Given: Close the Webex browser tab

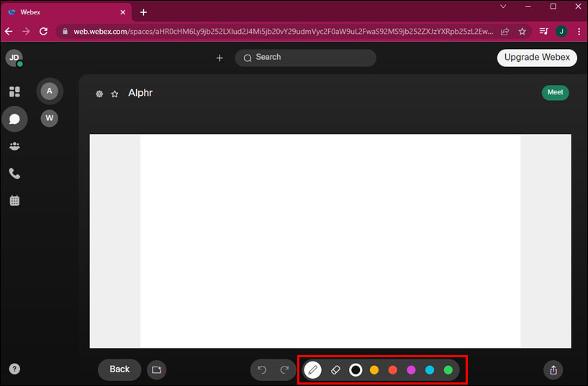Looking at the screenshot, I should (x=122, y=12).
